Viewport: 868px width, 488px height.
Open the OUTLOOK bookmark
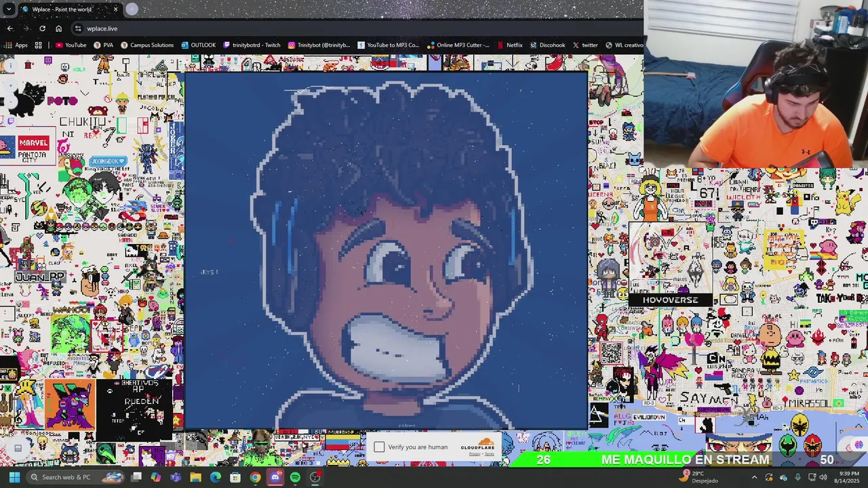[x=198, y=45]
